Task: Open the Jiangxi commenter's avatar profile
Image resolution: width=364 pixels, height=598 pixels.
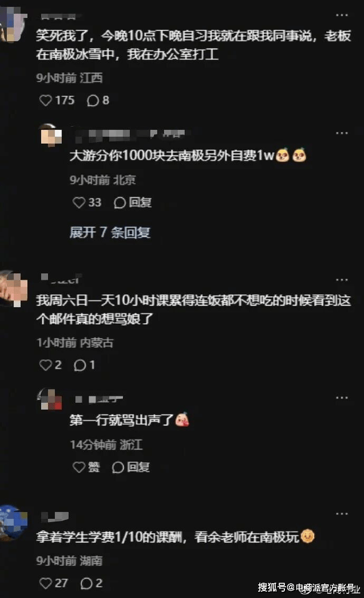Action: click(13, 23)
